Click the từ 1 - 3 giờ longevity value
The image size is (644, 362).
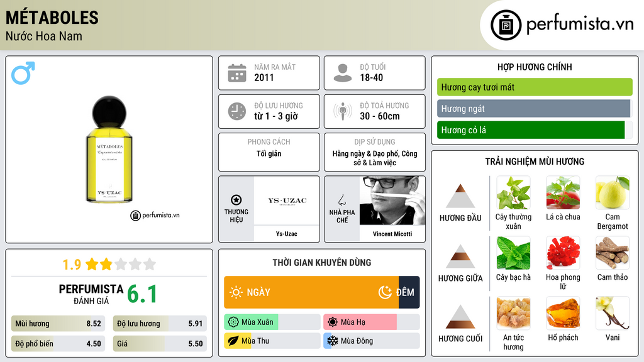coord(276,116)
